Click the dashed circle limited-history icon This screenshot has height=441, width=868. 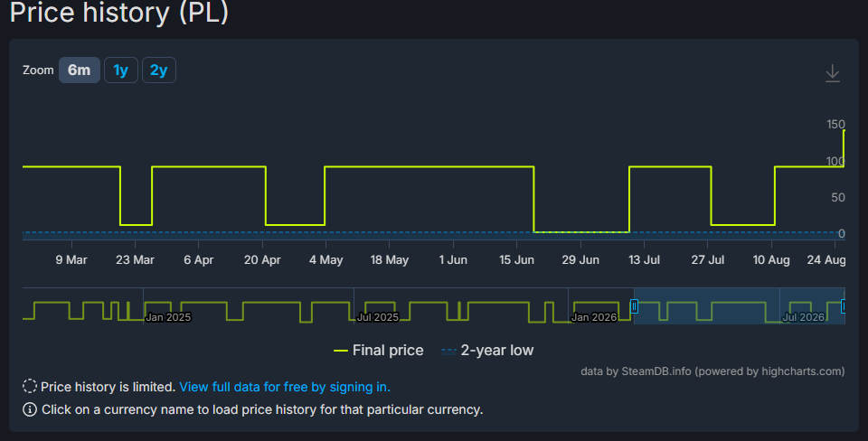click(29, 386)
